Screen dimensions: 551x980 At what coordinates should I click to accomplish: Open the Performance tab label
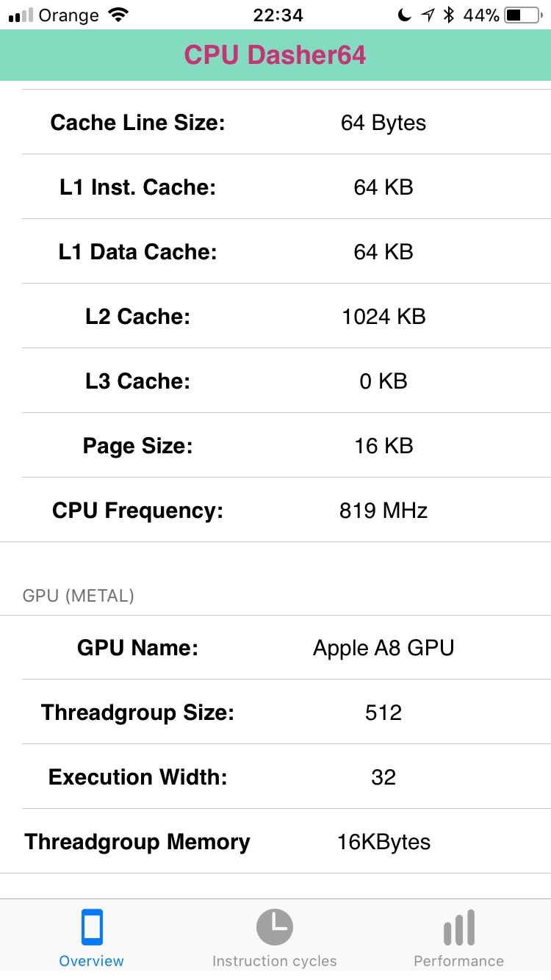[459, 961]
